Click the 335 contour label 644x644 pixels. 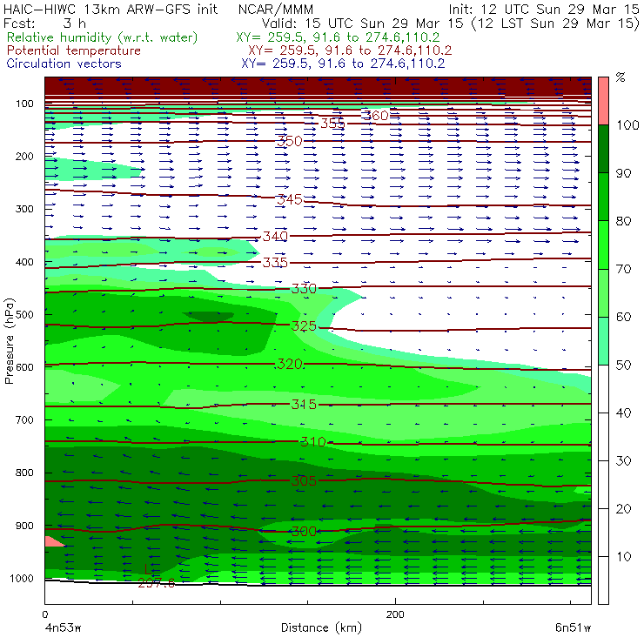275,263
